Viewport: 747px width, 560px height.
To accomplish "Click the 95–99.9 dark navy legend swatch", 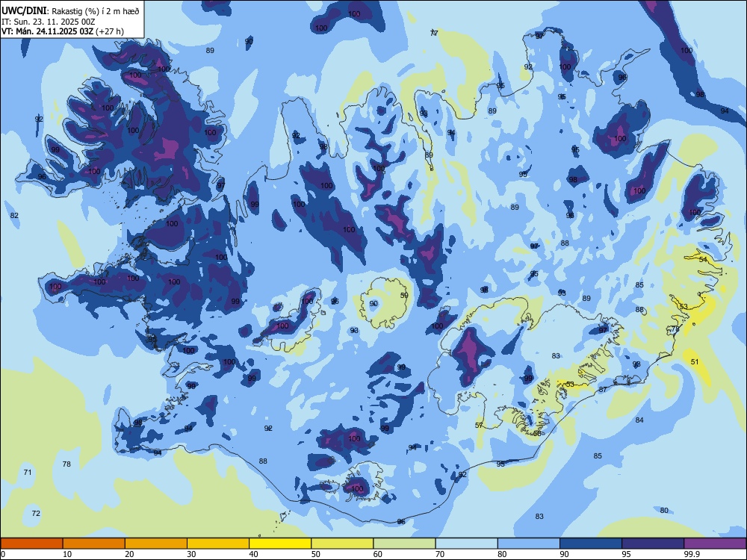I will pyautogui.click(x=653, y=544).
